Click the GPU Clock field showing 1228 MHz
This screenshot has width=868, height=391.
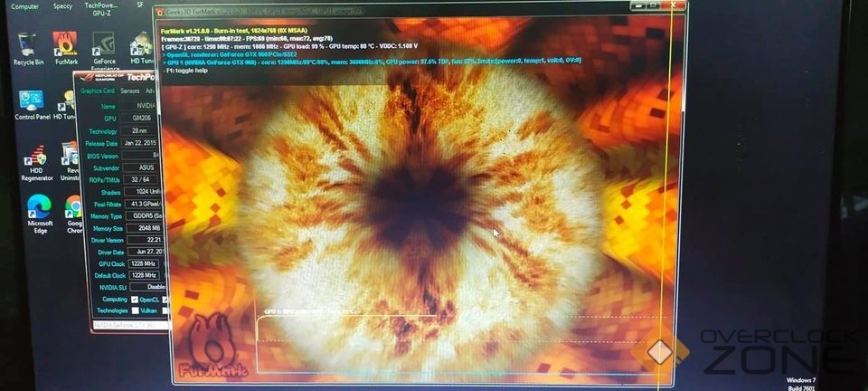[x=144, y=263]
